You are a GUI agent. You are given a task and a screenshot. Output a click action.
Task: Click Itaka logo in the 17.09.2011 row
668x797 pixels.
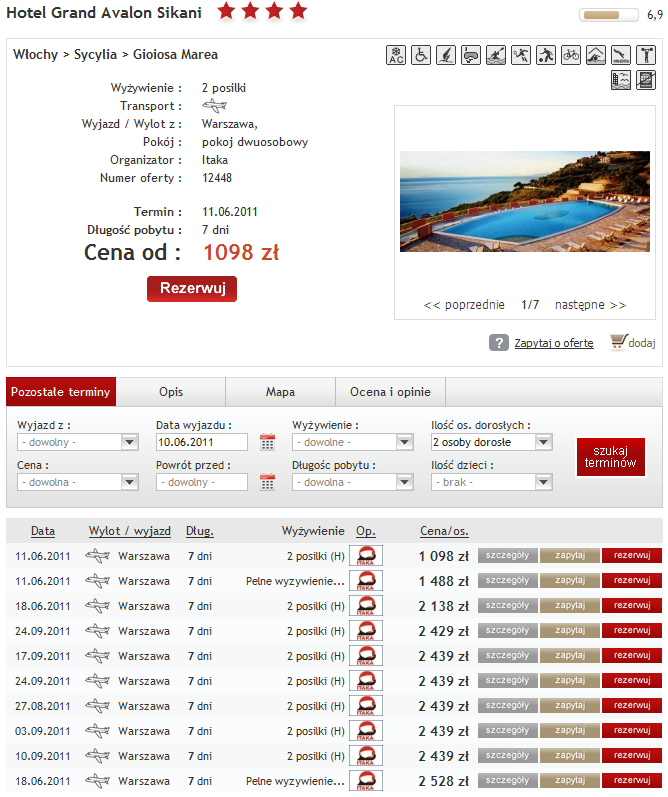click(x=366, y=656)
